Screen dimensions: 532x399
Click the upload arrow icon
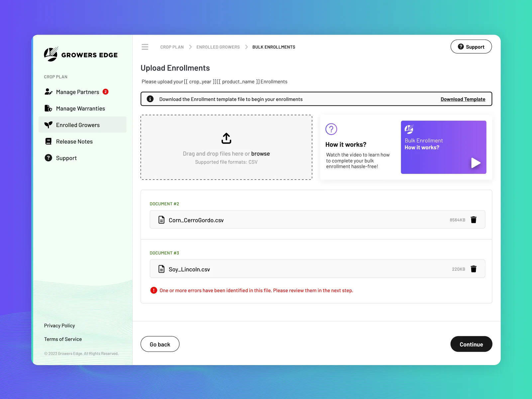226,138
